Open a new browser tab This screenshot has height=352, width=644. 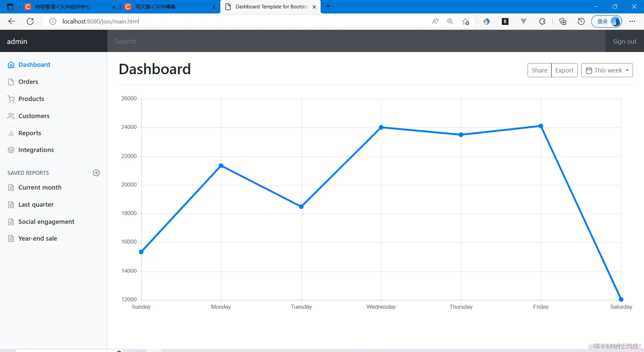(328, 7)
